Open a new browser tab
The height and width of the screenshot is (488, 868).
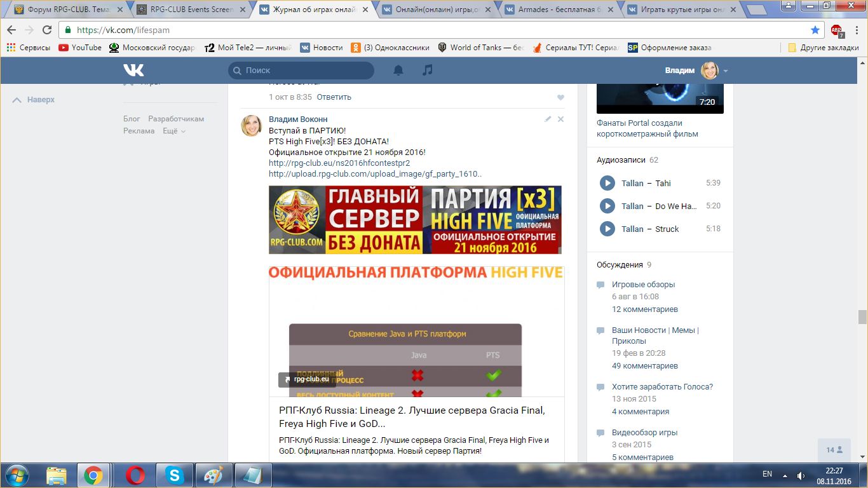[756, 10]
